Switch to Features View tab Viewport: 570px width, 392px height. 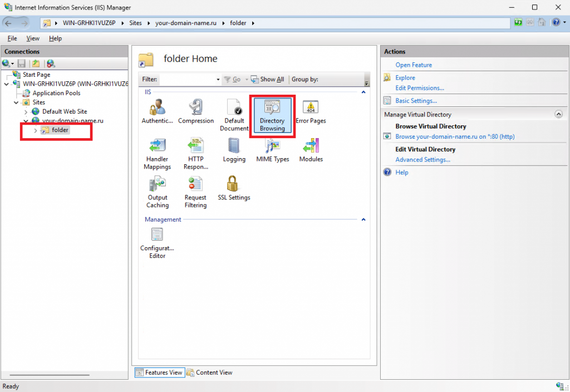coord(160,373)
